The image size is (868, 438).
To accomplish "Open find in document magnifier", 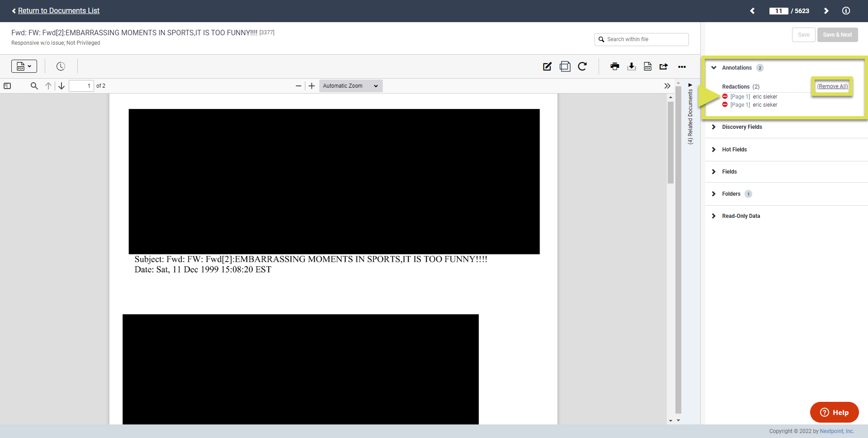I will point(34,86).
